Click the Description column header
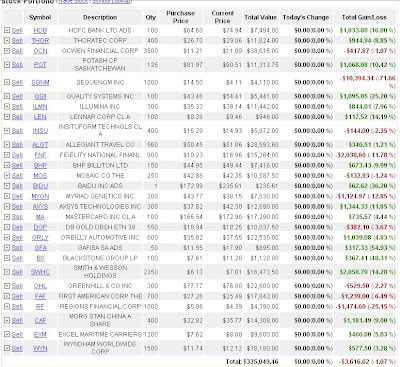This screenshot has height=367, width=400. [x=100, y=17]
